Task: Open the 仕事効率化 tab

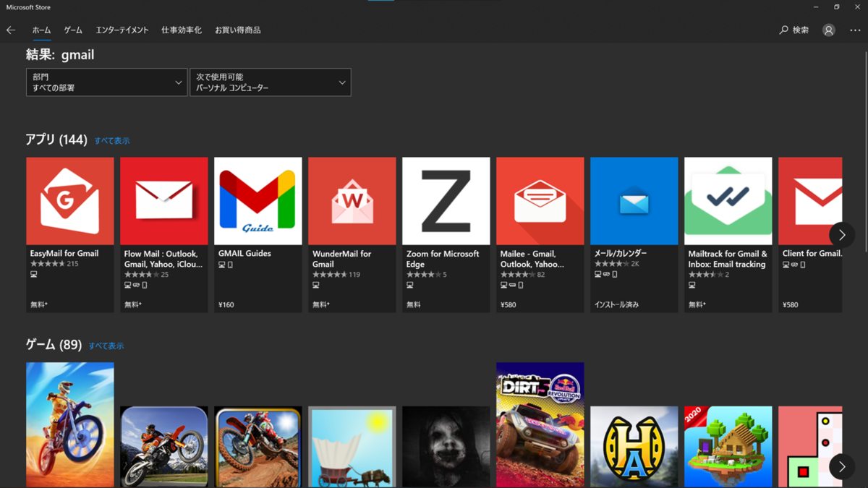Action: (182, 30)
